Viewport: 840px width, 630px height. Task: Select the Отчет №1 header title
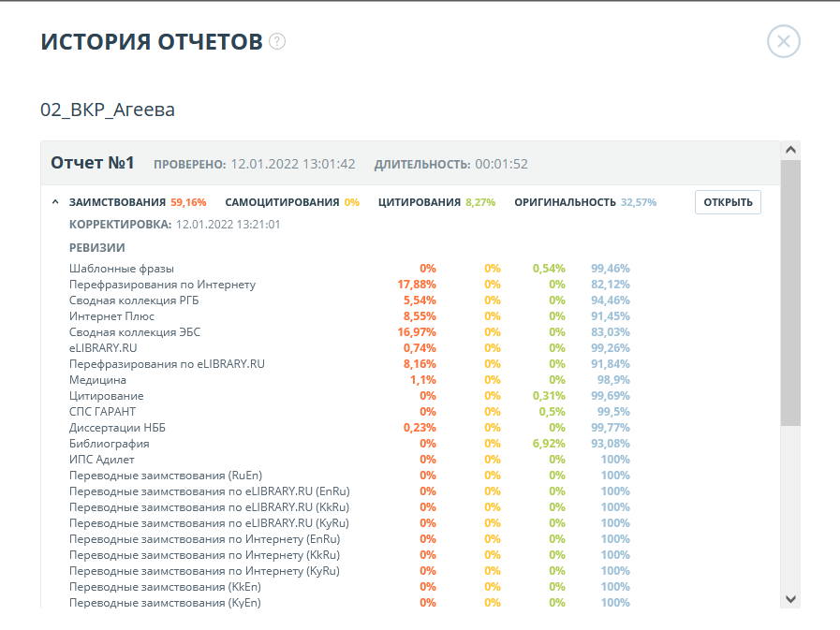pos(93,163)
